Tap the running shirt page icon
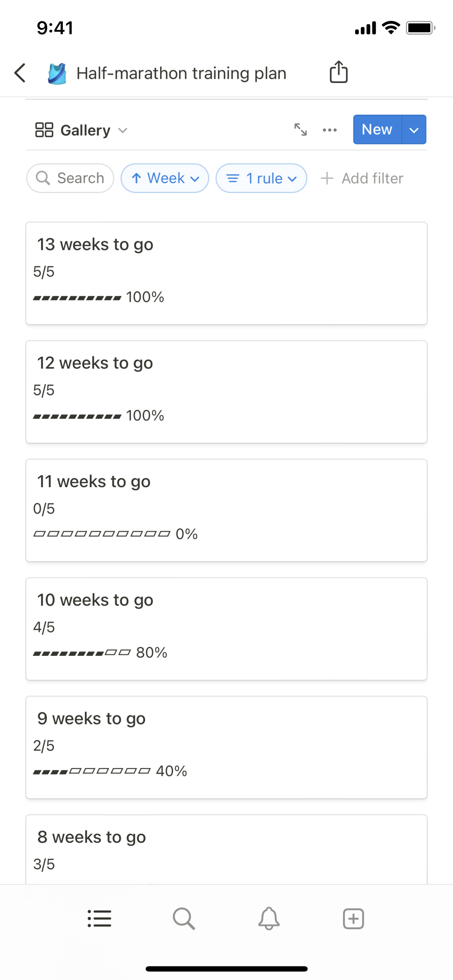The image size is (453, 980). (x=57, y=74)
